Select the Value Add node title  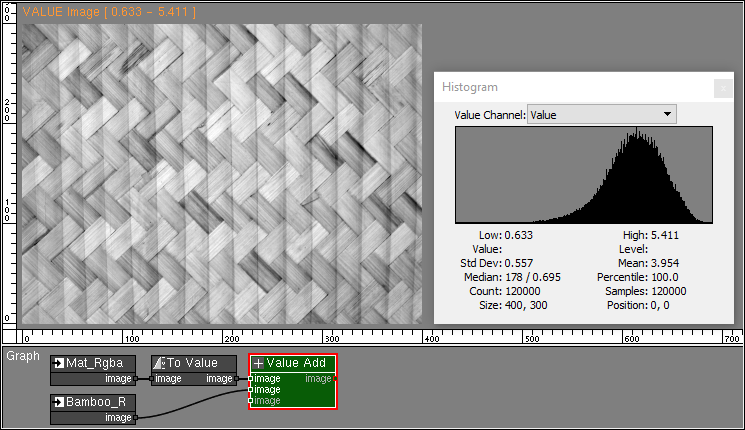point(296,363)
